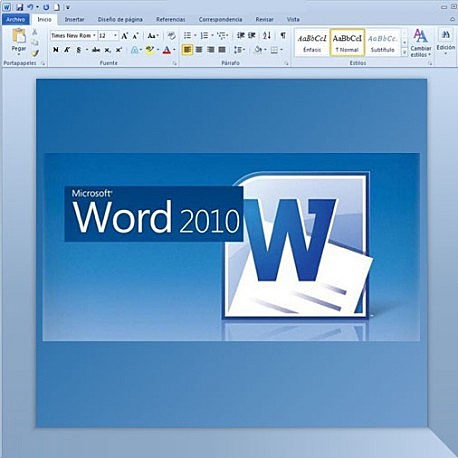The height and width of the screenshot is (458, 458).
Task: Click the Decrease indent icon
Action: tap(241, 35)
